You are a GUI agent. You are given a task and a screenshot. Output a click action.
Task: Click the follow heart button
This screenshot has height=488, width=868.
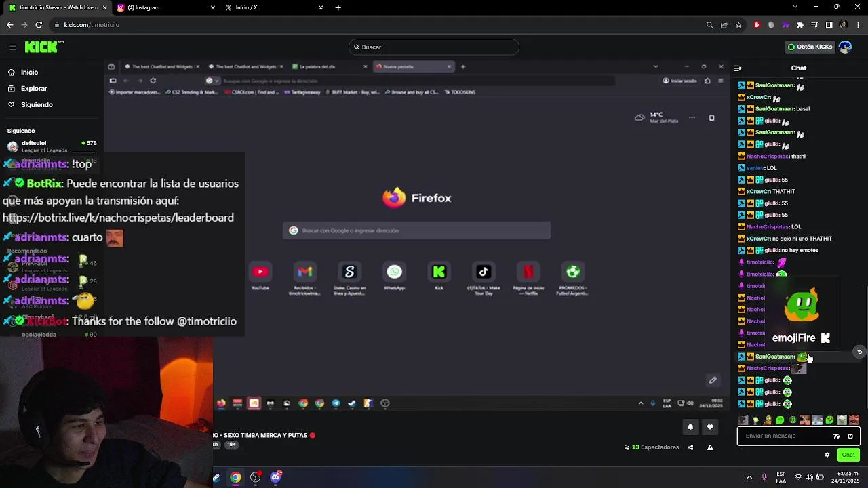[710, 427]
